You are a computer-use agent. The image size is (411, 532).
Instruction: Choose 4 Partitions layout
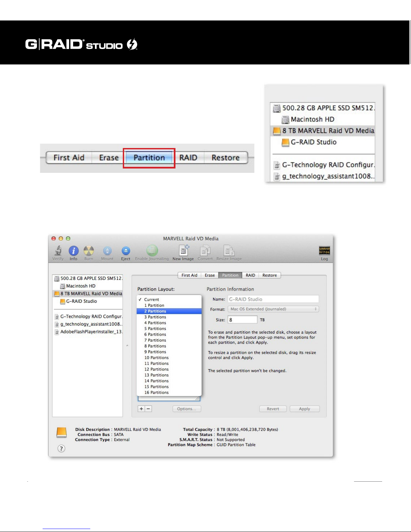click(169, 323)
